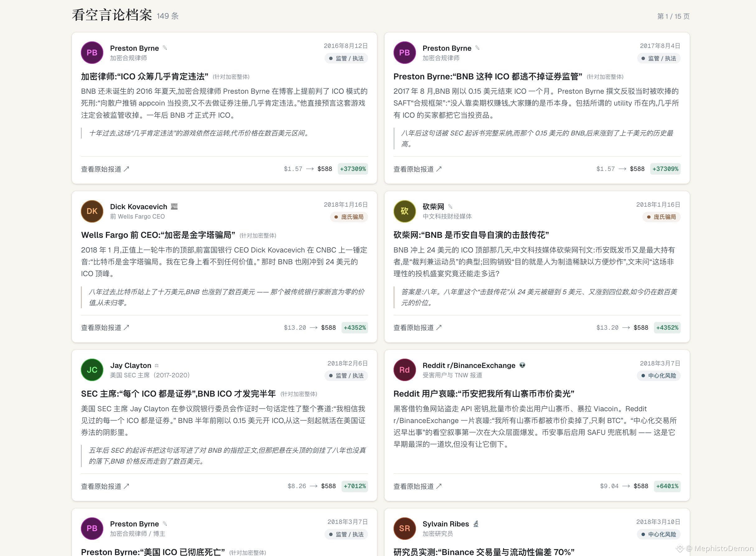Screen dimensions: 756x556
Task: Click the title Preston Byrne:“BNB 这种 ICO 都逃不掉证券监管”
Action: 488,77
